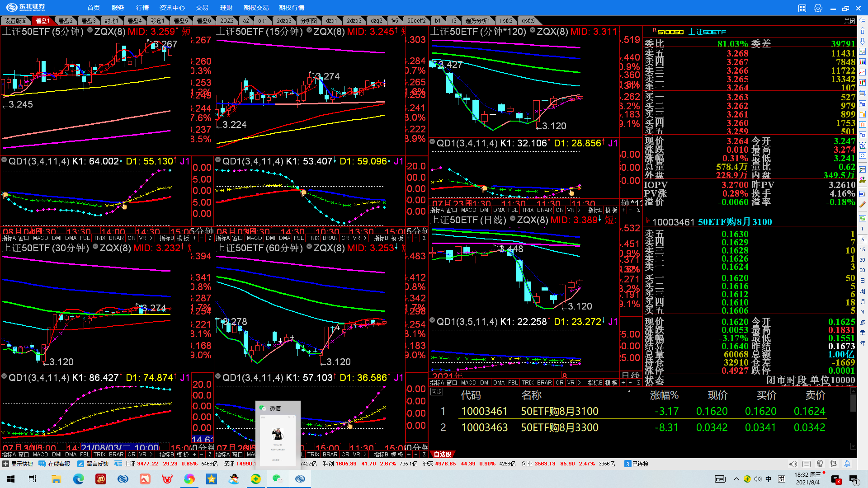The width and height of the screenshot is (868, 488).
Task: Select the pencil drawing tool icon
Action: 863,204
